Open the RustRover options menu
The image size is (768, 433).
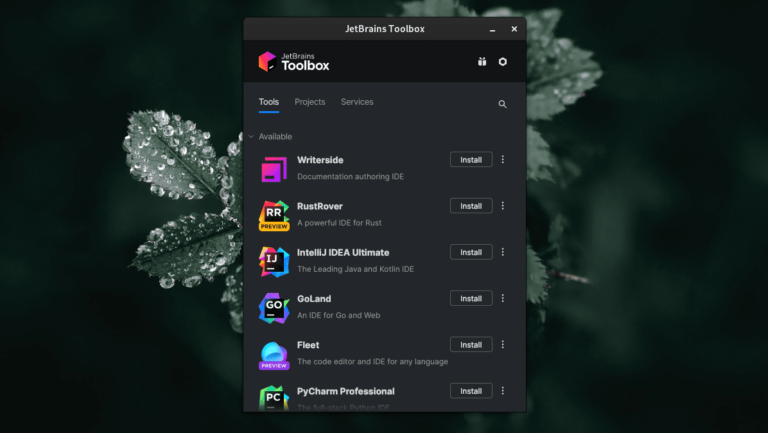[503, 206]
